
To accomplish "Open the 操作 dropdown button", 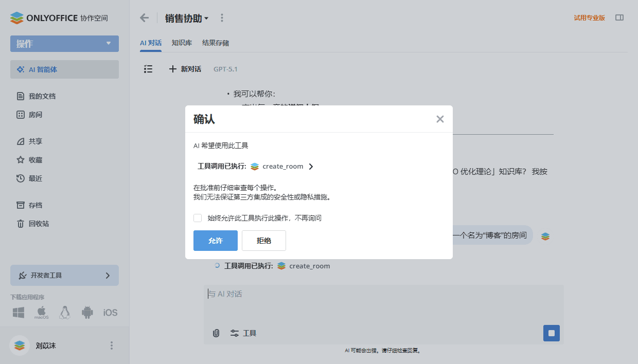I will tap(64, 44).
